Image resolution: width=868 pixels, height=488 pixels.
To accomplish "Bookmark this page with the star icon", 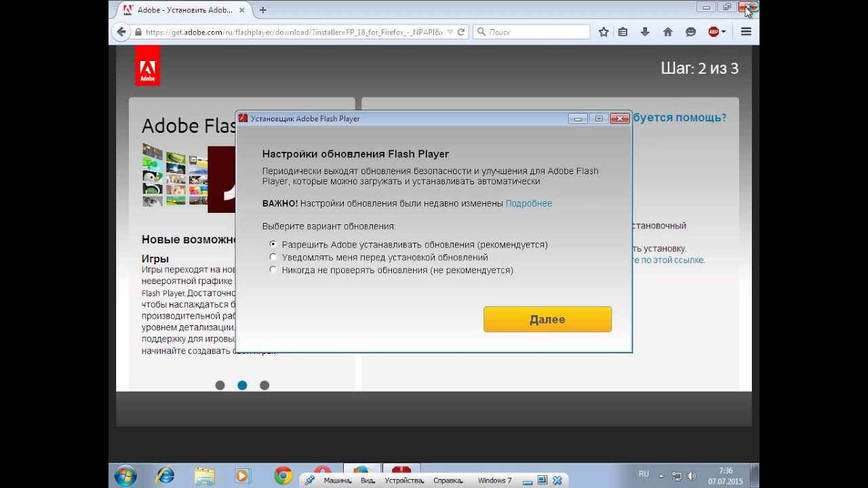I will tap(604, 32).
